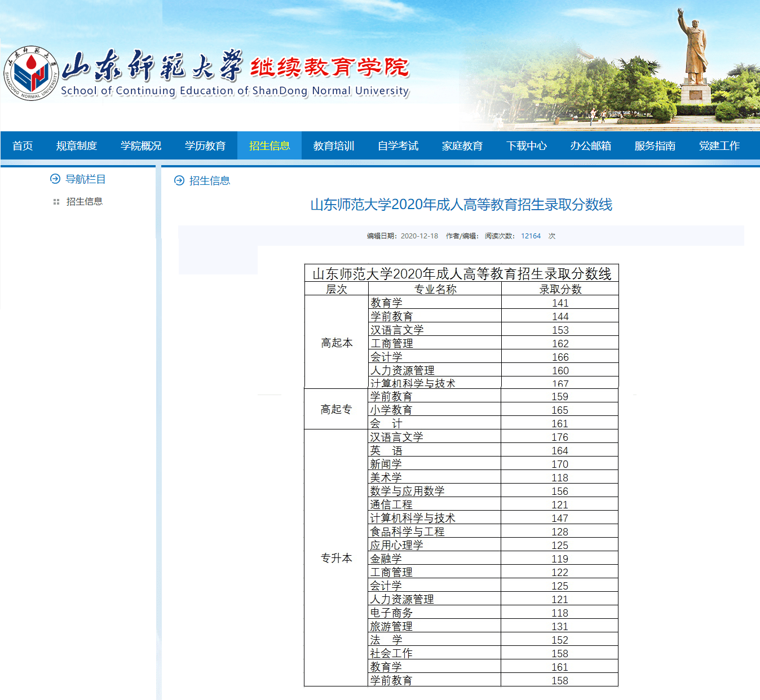Viewport: 760px width, 700px height.
Task: Click the score 119 cell
Action: pos(560,559)
